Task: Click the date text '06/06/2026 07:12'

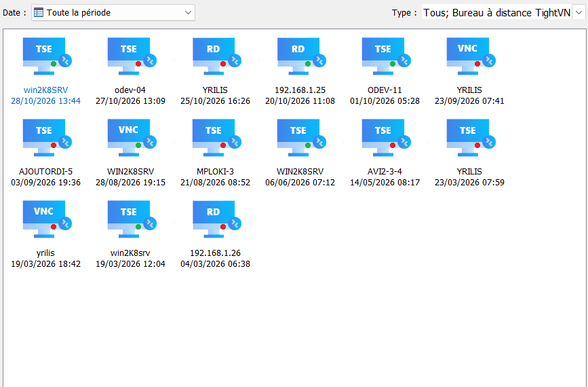Action: (x=300, y=183)
